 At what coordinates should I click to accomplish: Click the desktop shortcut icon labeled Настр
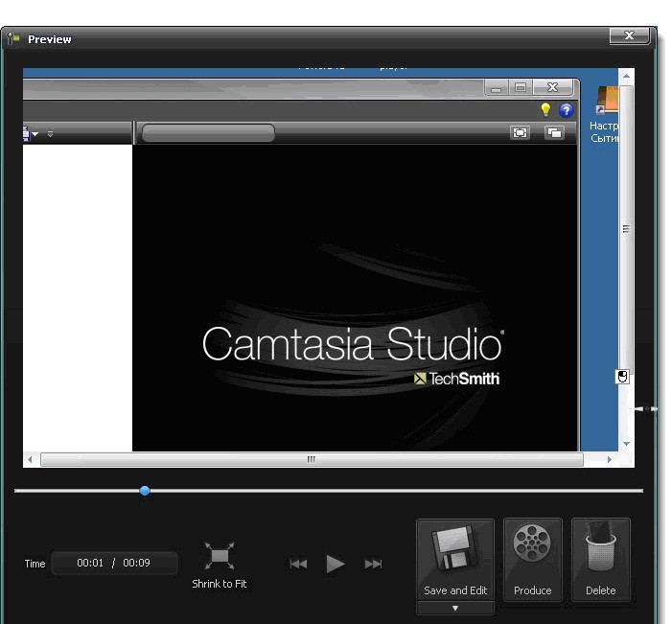[608, 101]
